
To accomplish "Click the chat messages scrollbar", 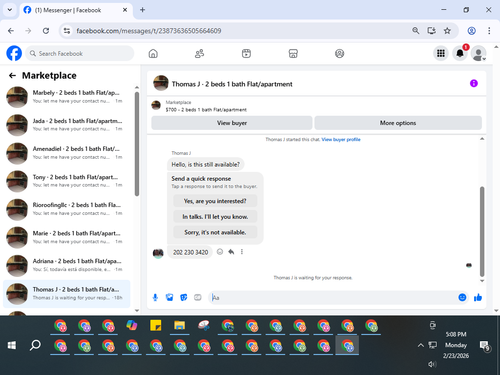I will tap(482, 231).
